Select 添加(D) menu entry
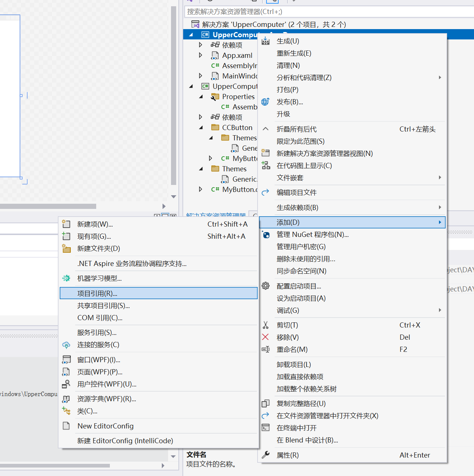The height and width of the screenshot is (476, 474). pyautogui.click(x=352, y=222)
